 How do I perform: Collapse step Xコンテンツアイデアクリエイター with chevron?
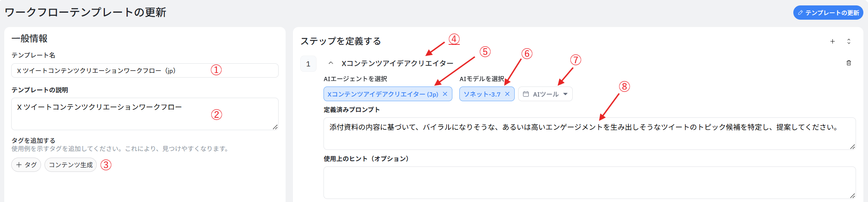click(x=331, y=63)
